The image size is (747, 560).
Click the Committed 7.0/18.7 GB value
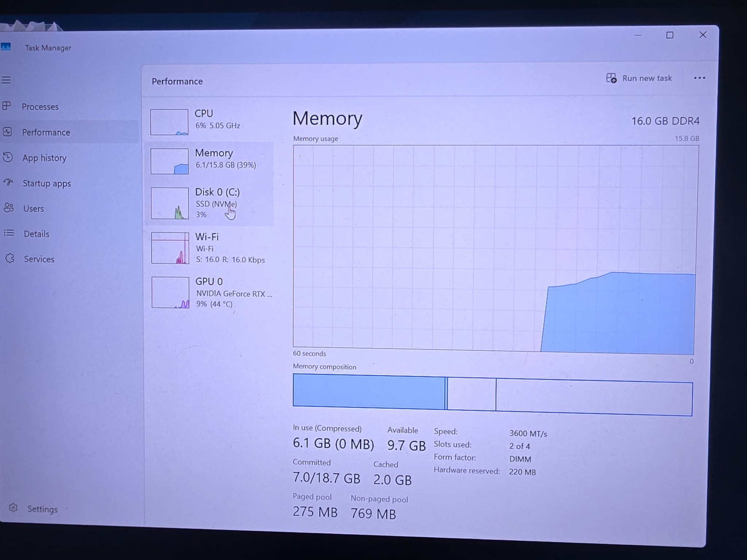(326, 478)
